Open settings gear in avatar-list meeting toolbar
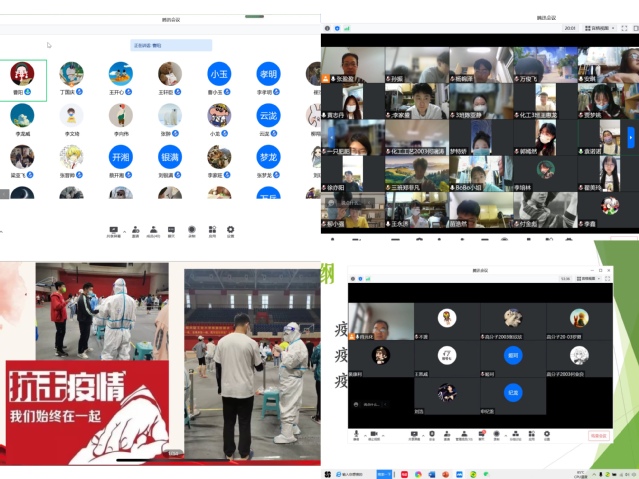The image size is (639, 479). tap(230, 230)
